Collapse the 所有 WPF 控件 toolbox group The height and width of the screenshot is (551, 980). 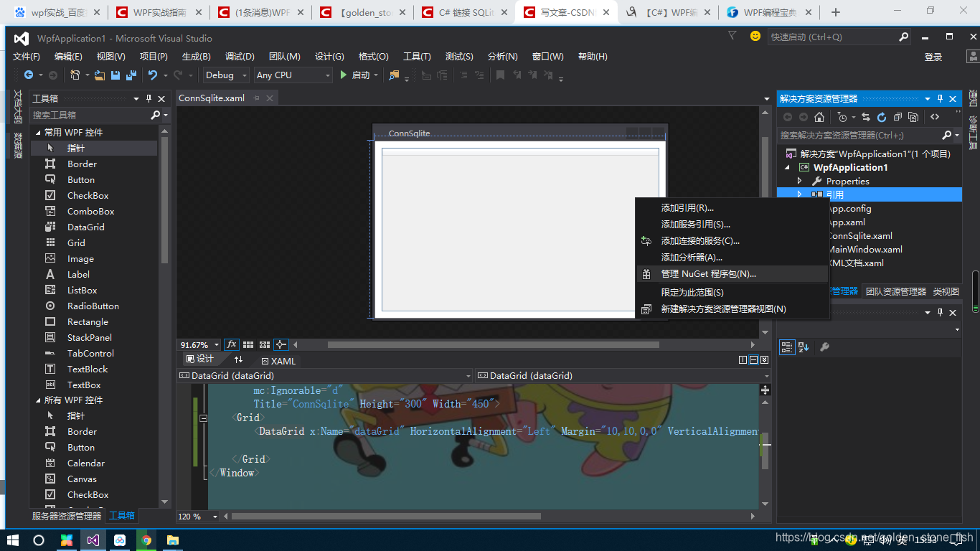coord(38,400)
